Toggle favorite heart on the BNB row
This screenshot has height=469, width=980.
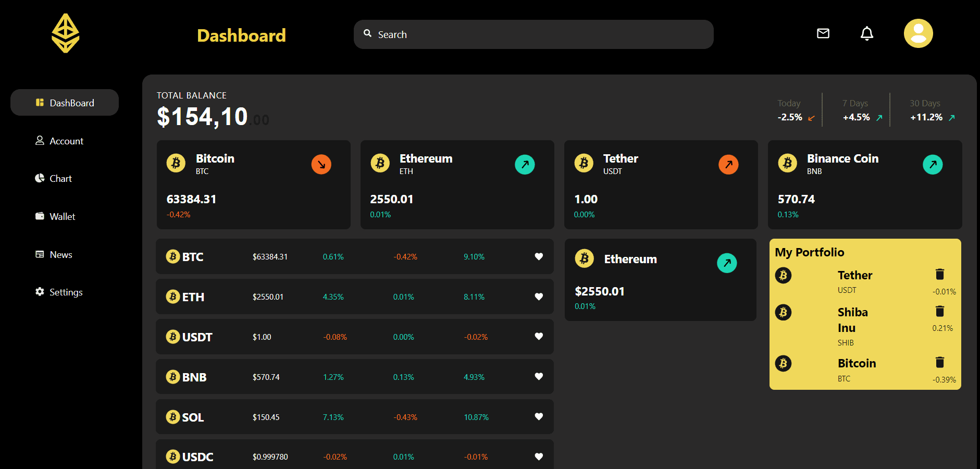(x=539, y=376)
